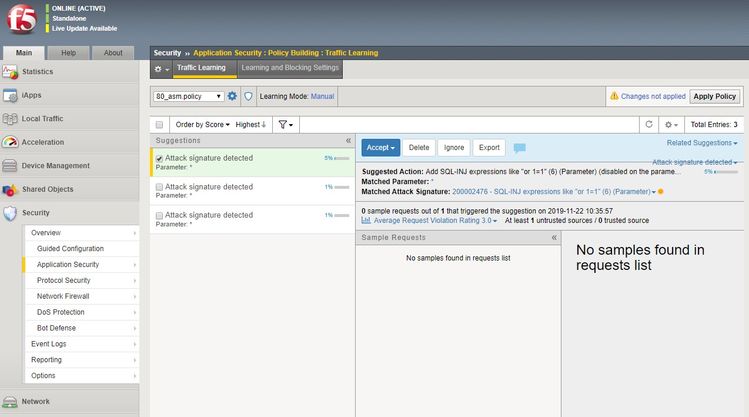
Task: Click the F5 logo
Action: click(21, 19)
